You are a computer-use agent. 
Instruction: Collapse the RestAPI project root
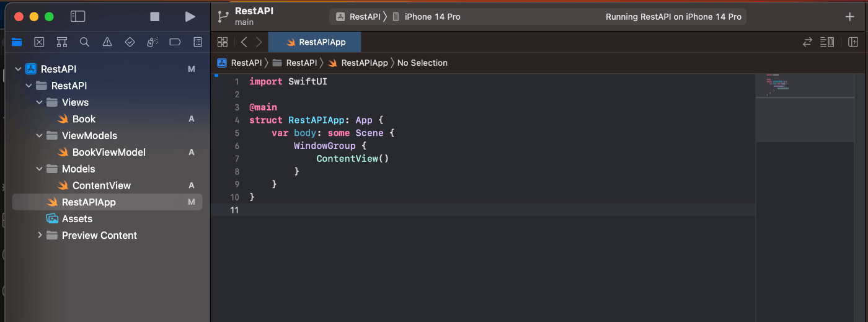(x=17, y=69)
